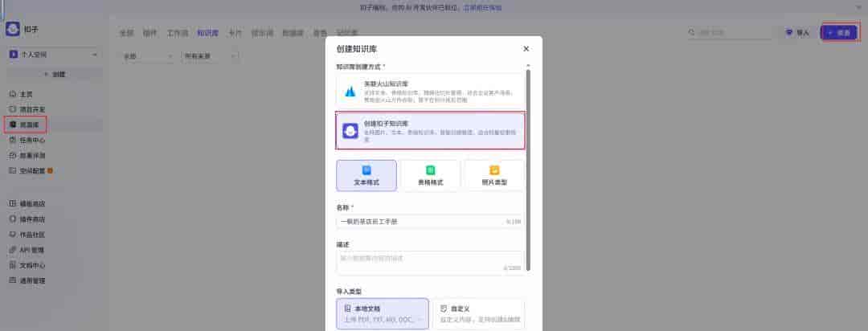Select 照片类型 knowledge type

493,175
